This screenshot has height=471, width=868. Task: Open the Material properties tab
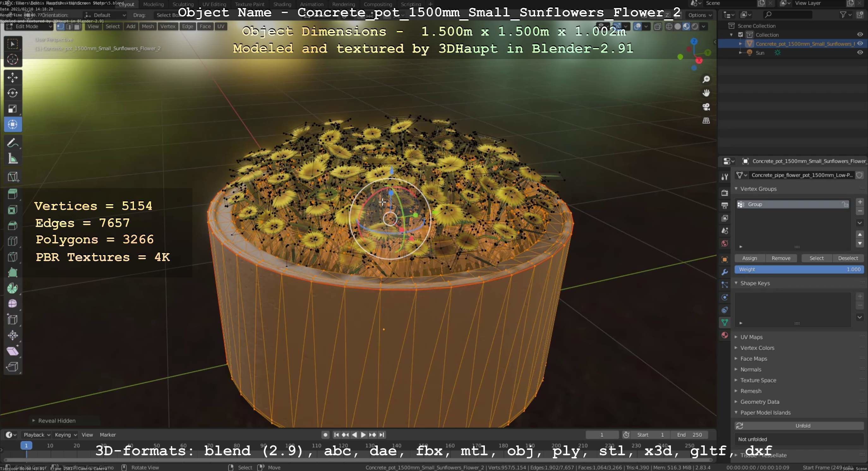click(x=725, y=335)
